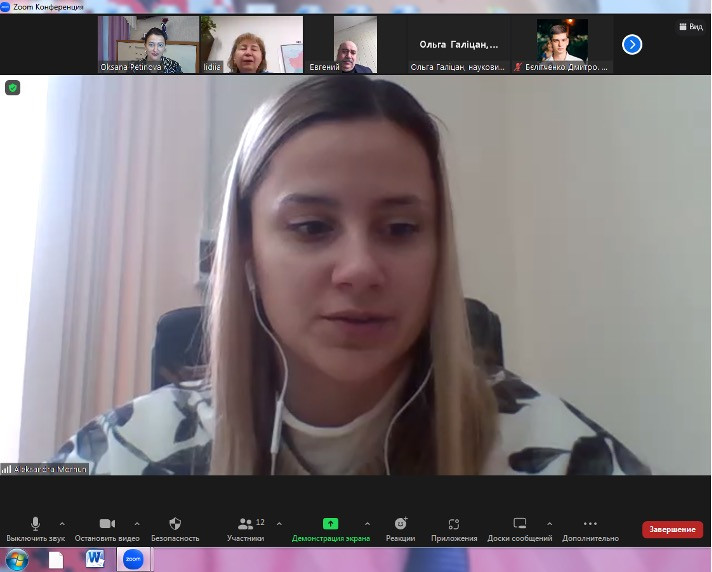The height and width of the screenshot is (572, 712).
Task: Open Windows Start menu orb
Action: click(16, 560)
